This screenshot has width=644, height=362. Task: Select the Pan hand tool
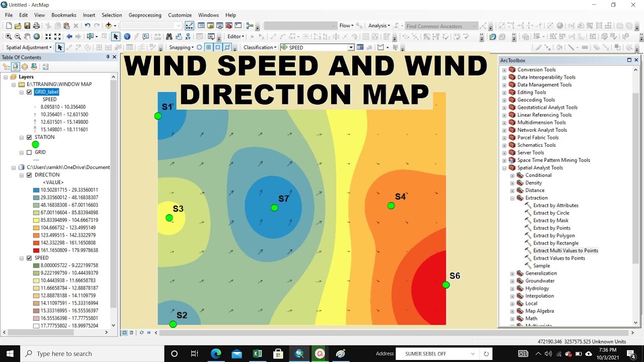(27, 36)
